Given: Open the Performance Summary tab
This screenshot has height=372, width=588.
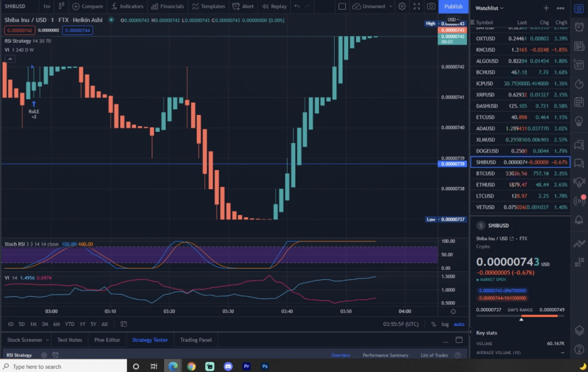Looking at the screenshot, I should (x=385, y=355).
